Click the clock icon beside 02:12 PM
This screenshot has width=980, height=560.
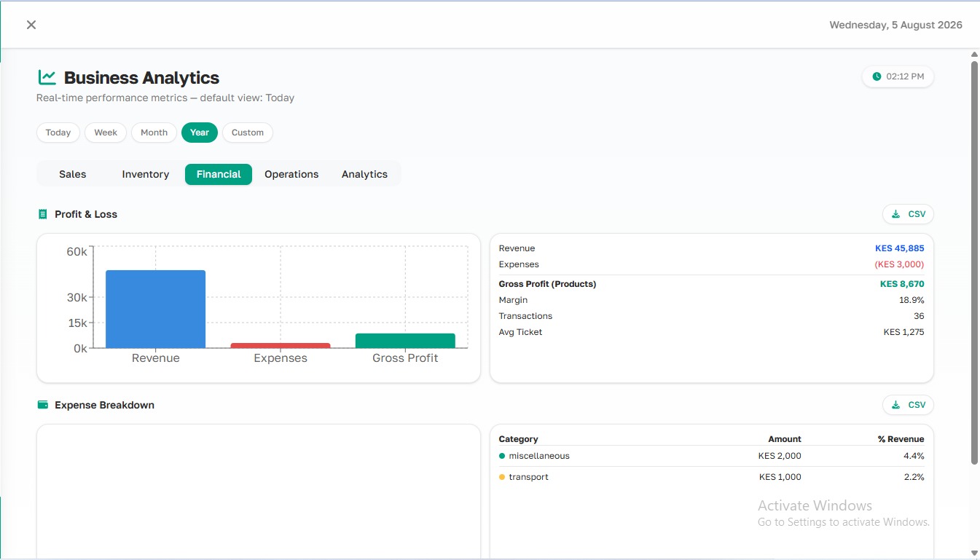pyautogui.click(x=877, y=76)
